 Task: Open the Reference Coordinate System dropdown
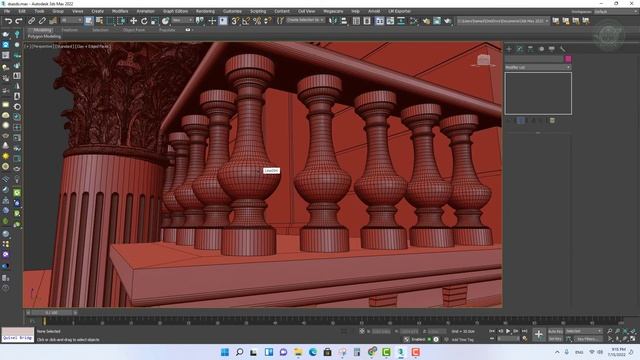click(x=182, y=20)
